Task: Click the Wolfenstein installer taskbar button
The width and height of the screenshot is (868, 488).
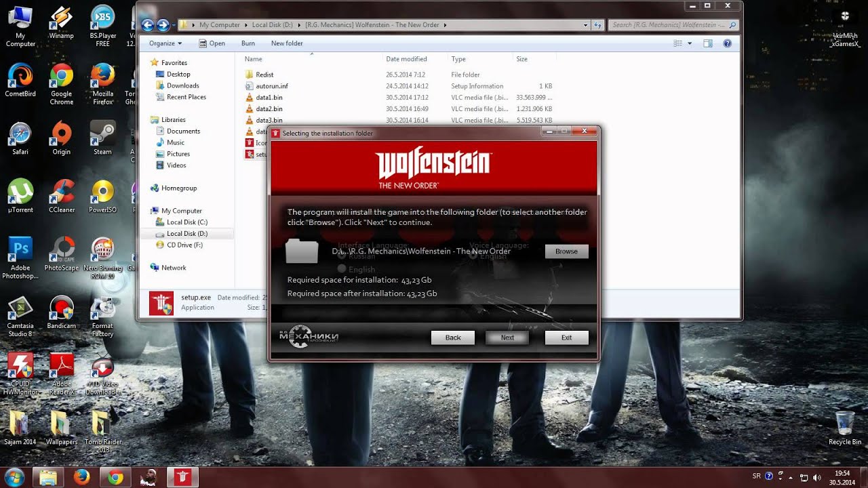Action: [x=183, y=477]
